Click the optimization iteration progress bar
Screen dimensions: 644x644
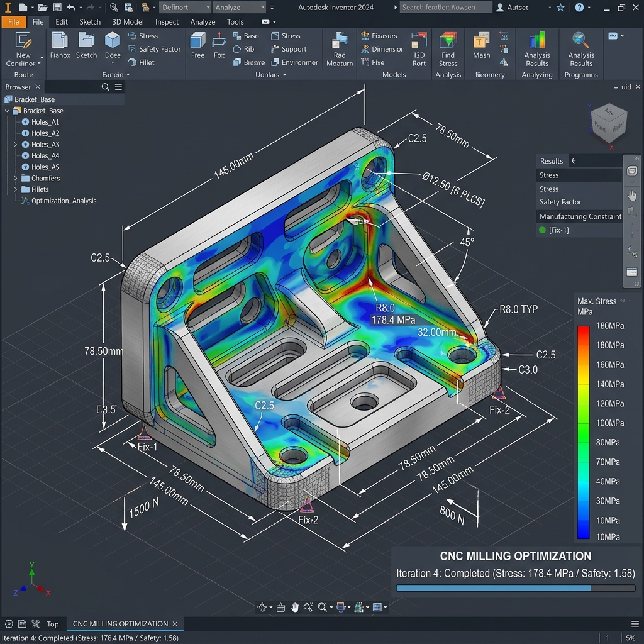tap(516, 588)
